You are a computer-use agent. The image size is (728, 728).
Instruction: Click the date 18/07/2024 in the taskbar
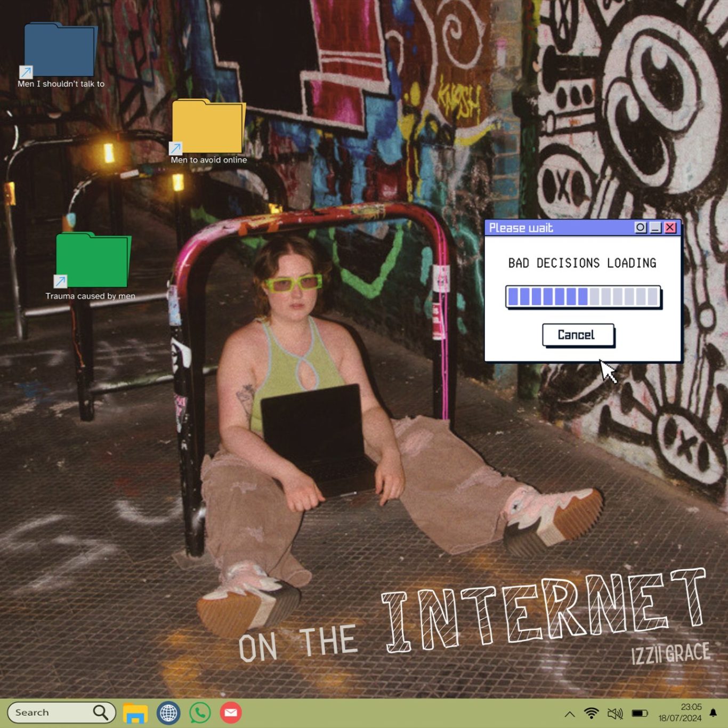(680, 718)
